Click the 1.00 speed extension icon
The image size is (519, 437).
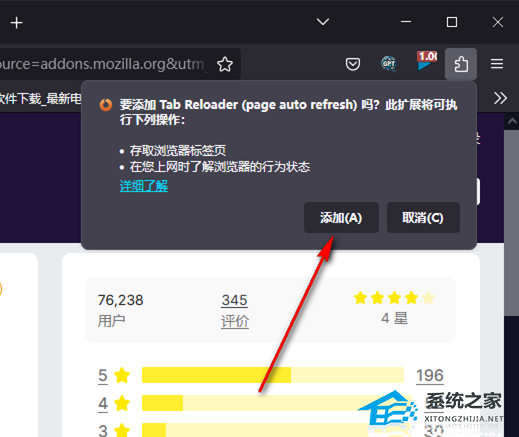click(427, 61)
